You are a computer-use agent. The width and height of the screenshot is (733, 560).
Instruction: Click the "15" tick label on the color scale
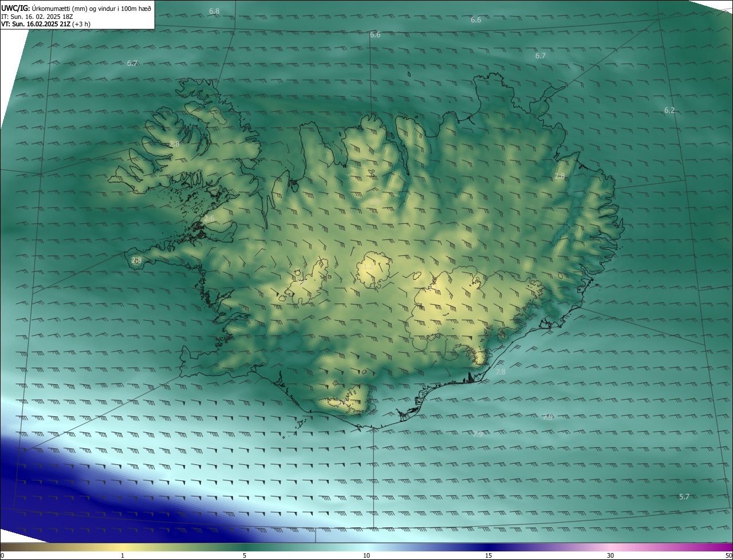click(x=488, y=555)
